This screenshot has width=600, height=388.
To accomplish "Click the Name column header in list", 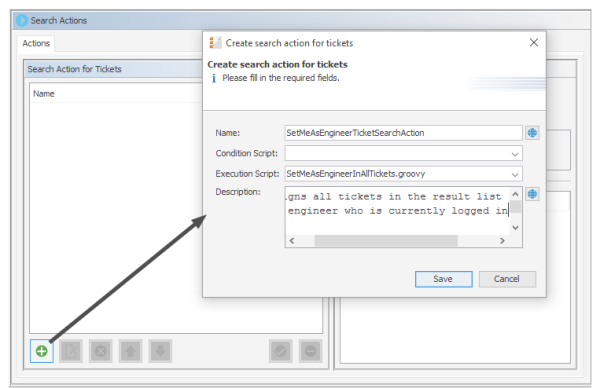I will pyautogui.click(x=44, y=94).
